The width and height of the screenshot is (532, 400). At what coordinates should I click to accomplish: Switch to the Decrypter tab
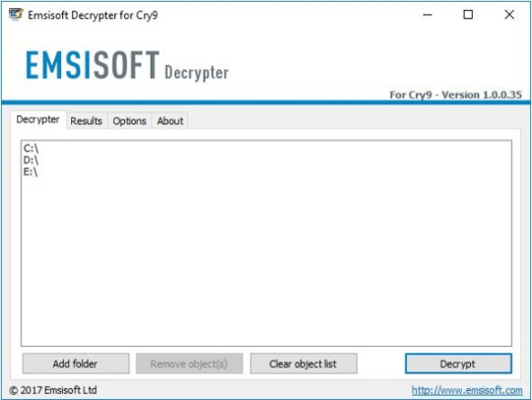38,119
